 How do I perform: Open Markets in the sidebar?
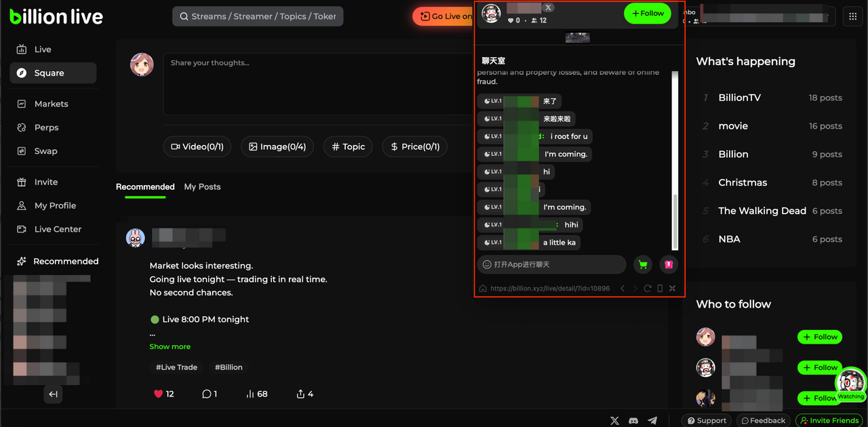click(x=51, y=104)
